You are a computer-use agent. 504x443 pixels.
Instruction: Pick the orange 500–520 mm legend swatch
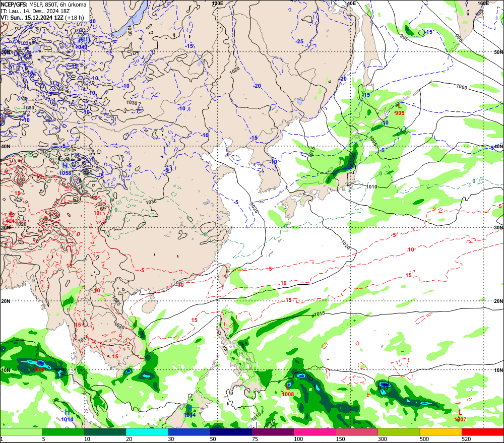[440, 432]
